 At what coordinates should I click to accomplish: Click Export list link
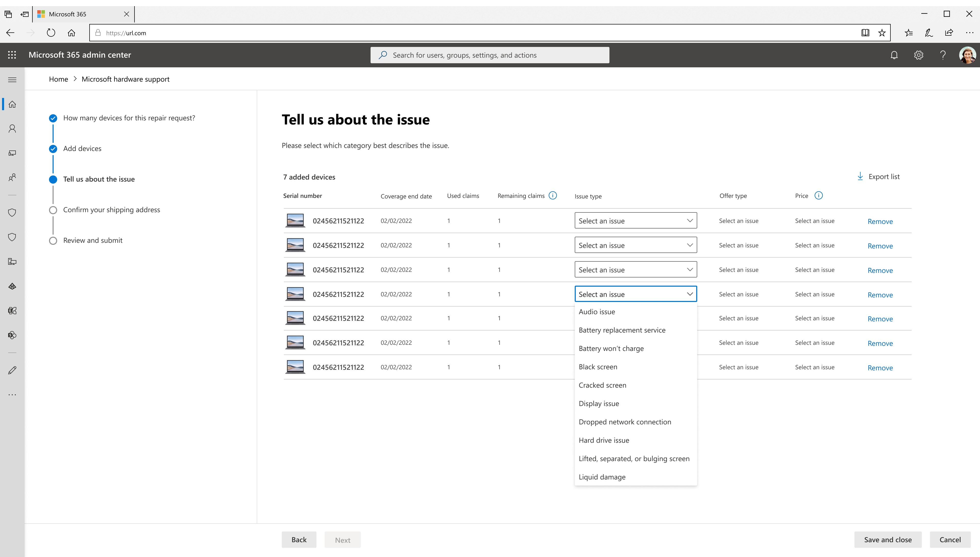click(878, 176)
